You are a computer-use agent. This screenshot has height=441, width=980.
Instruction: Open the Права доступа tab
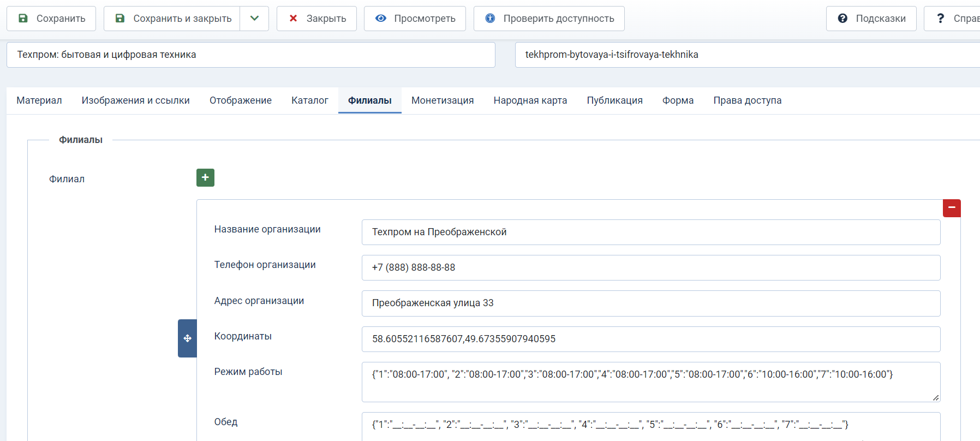pos(748,100)
